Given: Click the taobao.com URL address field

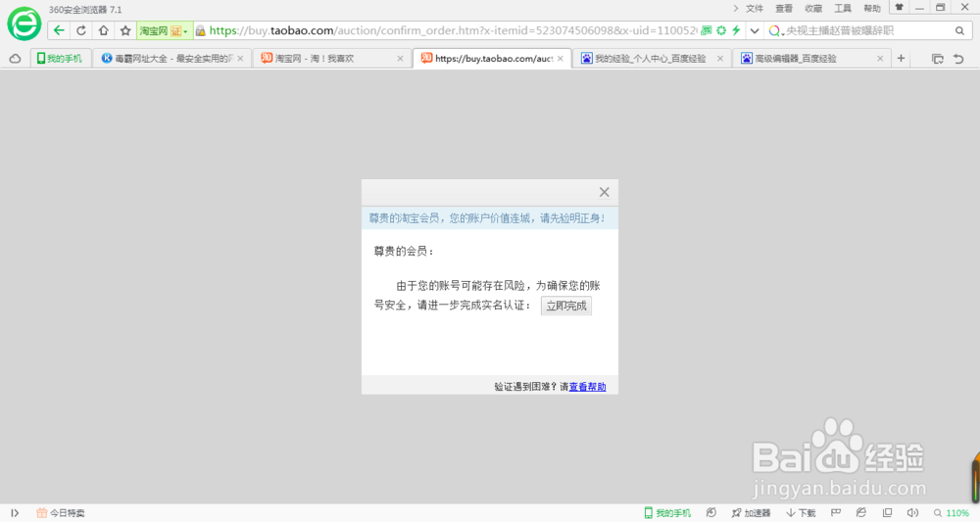Looking at the screenshot, I should click(453, 30).
